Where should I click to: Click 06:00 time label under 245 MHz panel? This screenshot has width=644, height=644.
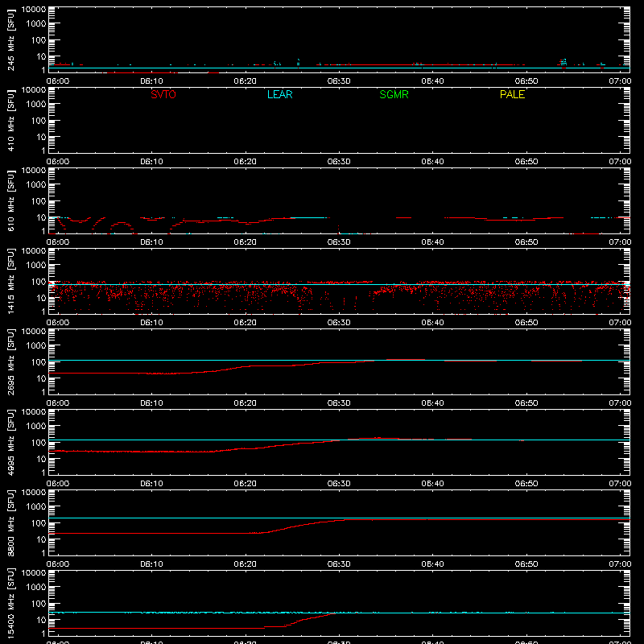[x=58, y=81]
